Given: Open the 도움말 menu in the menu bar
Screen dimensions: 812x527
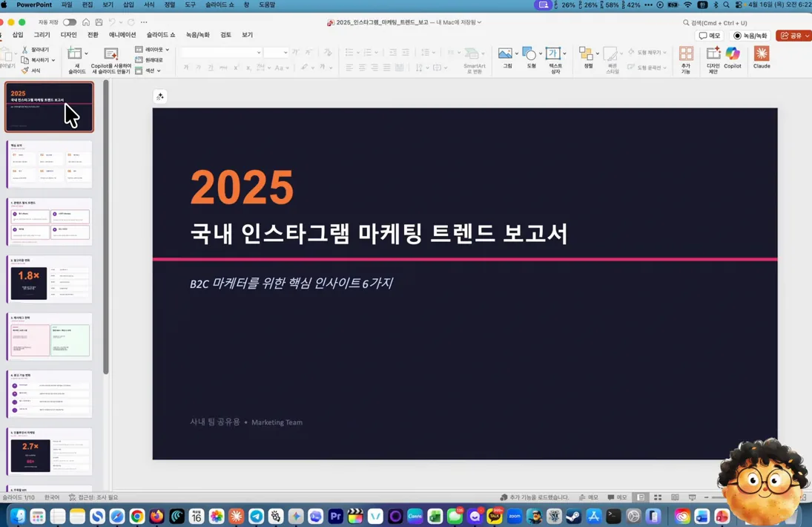Looking at the screenshot, I should [267, 4].
